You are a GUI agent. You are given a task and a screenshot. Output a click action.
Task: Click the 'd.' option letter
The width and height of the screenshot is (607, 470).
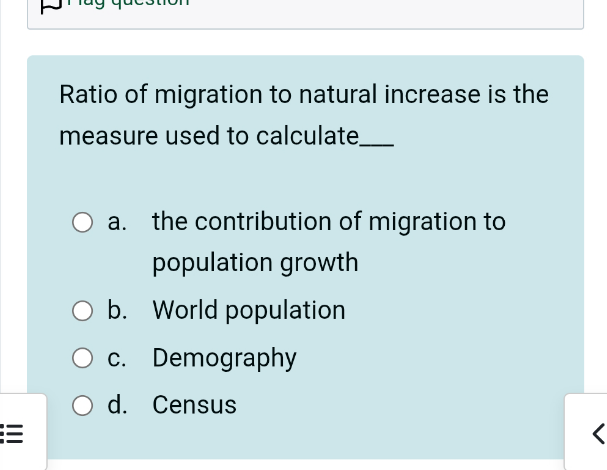click(117, 405)
